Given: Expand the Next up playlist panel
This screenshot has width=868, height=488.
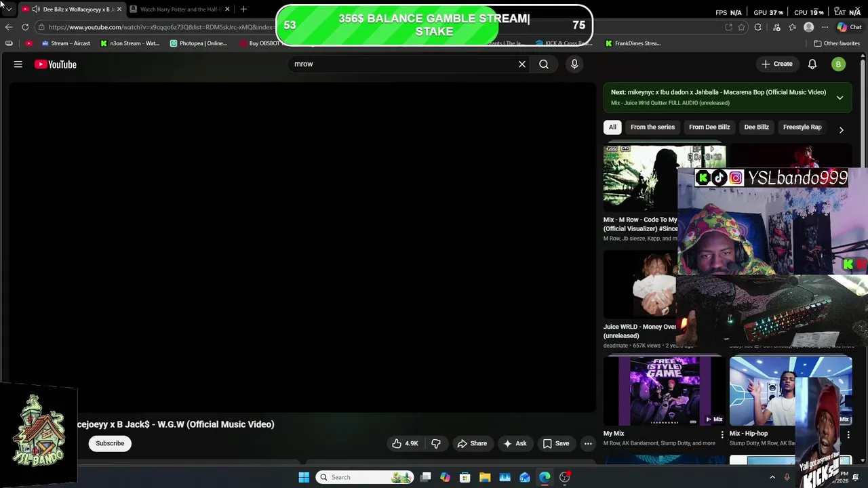Looking at the screenshot, I should point(840,98).
